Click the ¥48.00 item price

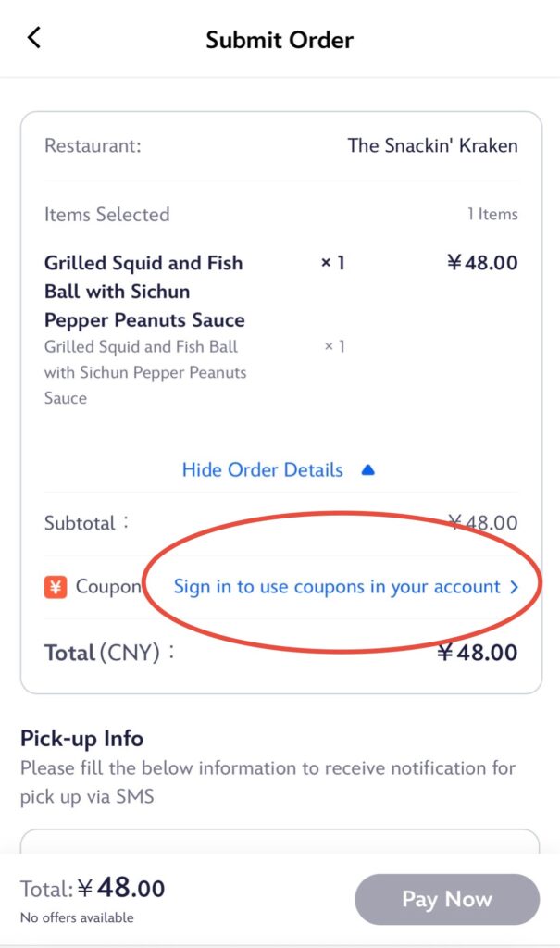[482, 263]
